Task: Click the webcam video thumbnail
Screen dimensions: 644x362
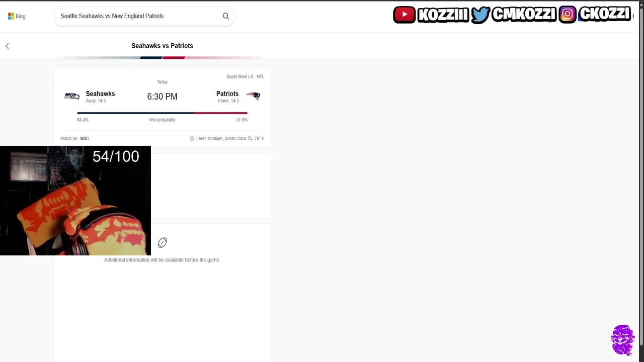Action: pyautogui.click(x=75, y=201)
